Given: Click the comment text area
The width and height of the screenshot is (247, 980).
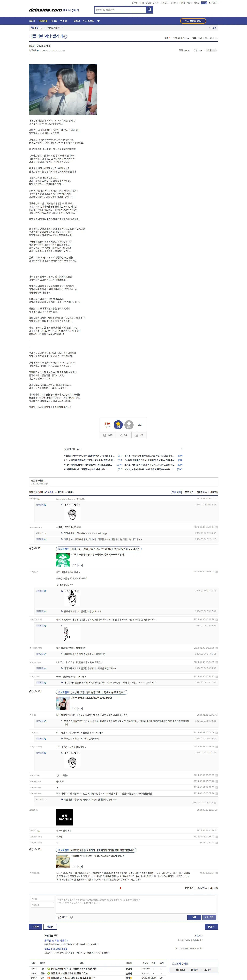Looking at the screenshot, I should [136, 905].
